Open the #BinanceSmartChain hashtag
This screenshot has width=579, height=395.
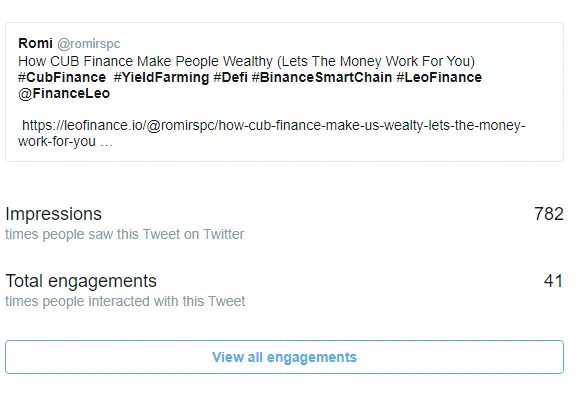[322, 78]
